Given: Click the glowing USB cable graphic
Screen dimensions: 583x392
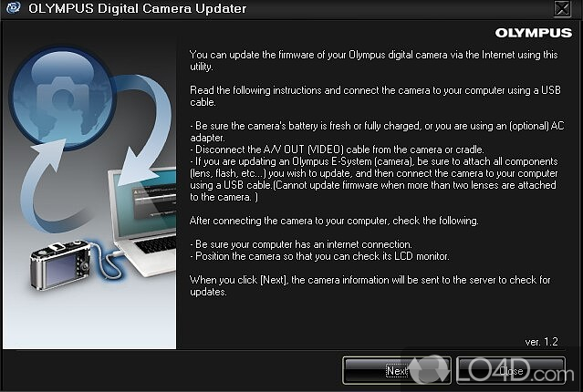Looking at the screenshot, I should point(105,260).
